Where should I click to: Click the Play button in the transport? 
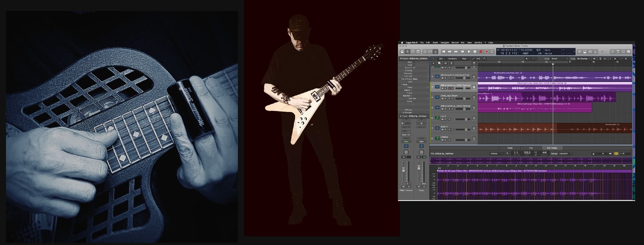pyautogui.click(x=469, y=52)
